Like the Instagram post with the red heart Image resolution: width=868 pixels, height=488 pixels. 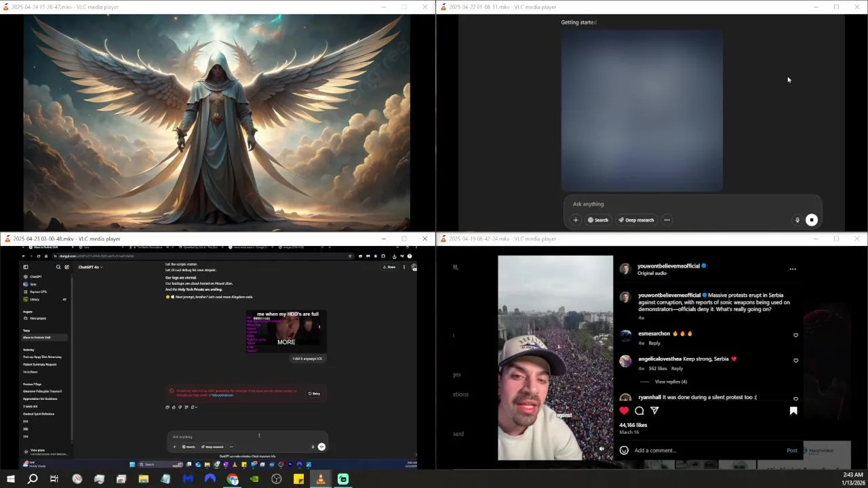click(x=624, y=410)
